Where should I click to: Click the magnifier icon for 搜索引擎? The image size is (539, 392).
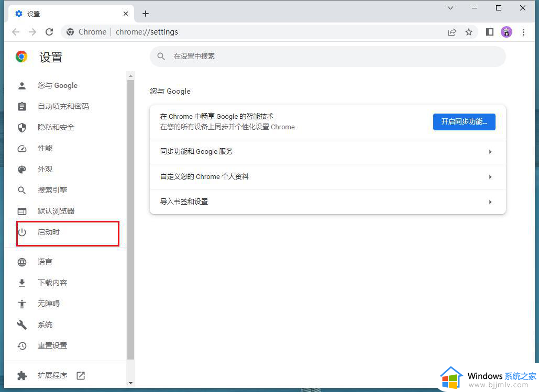pyautogui.click(x=22, y=191)
